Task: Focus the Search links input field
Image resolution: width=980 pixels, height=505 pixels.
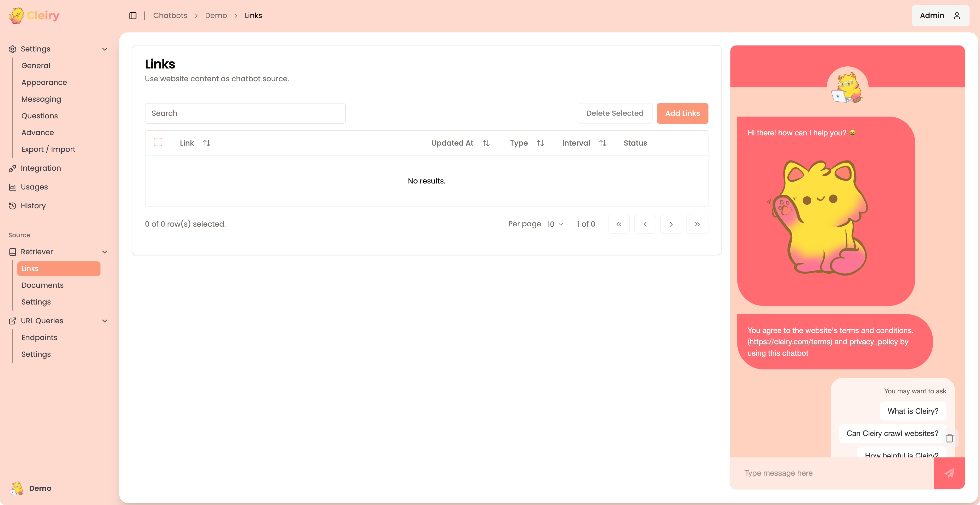Action: tap(245, 113)
